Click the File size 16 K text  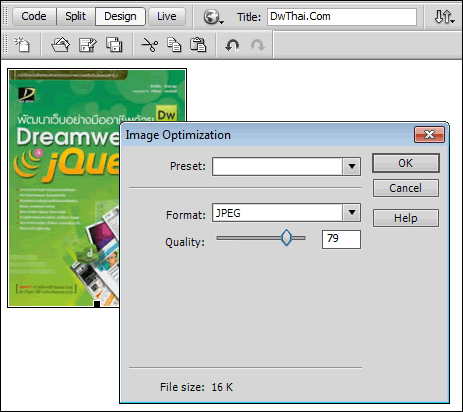coord(196,387)
